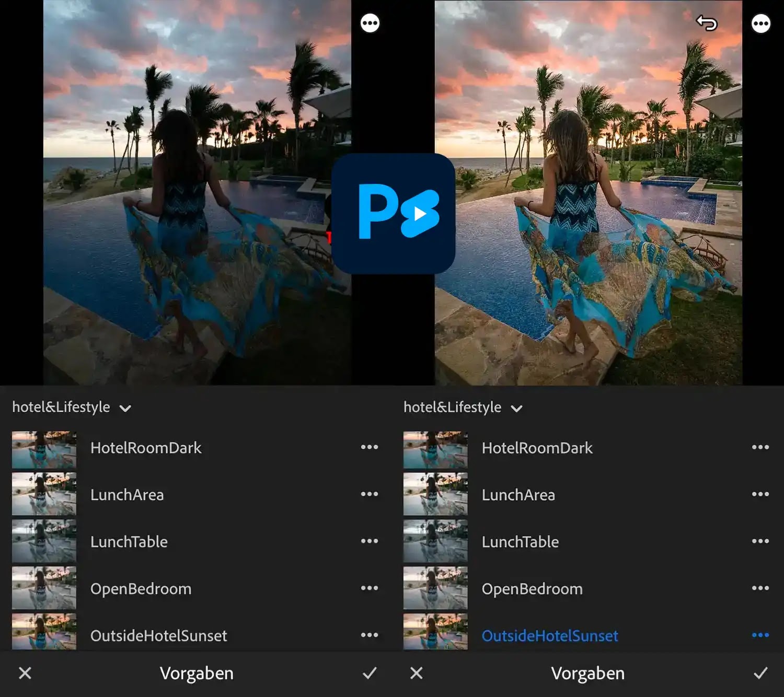
Task: Choose OpenBedroom preset name in right list
Action: (532, 589)
